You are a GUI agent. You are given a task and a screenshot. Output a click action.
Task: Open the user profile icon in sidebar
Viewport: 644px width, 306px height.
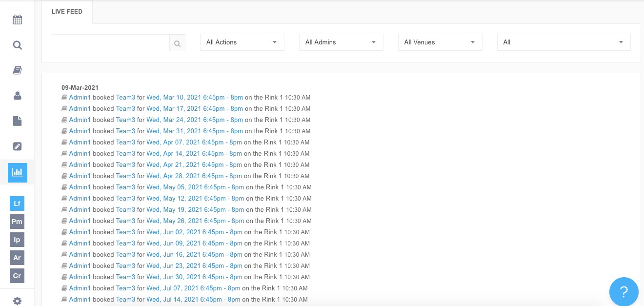(x=18, y=96)
